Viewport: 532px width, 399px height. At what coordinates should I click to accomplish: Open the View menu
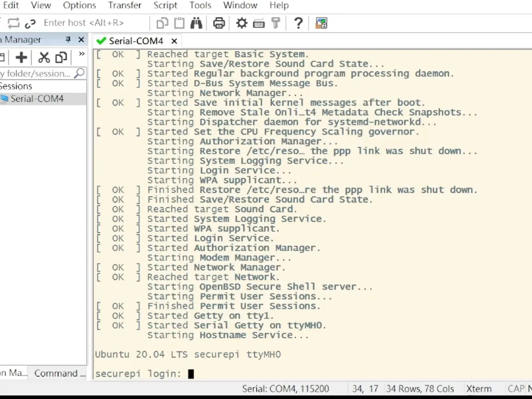tap(41, 5)
